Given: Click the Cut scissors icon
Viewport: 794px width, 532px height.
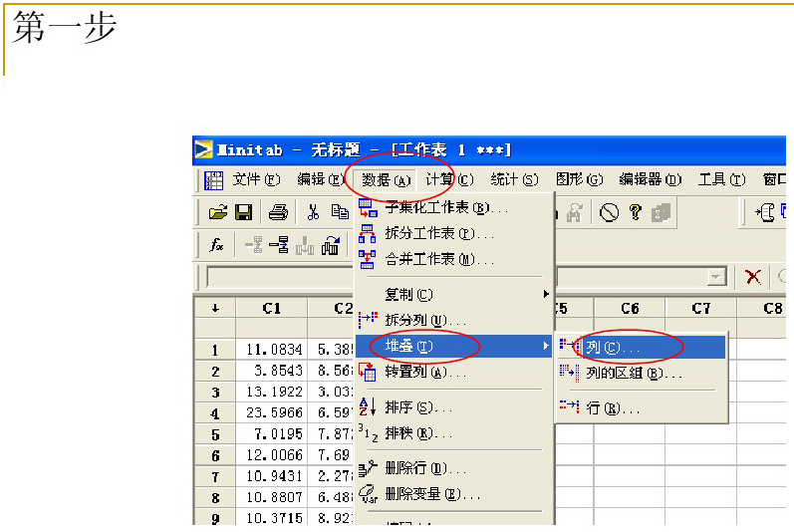Looking at the screenshot, I should click(313, 212).
